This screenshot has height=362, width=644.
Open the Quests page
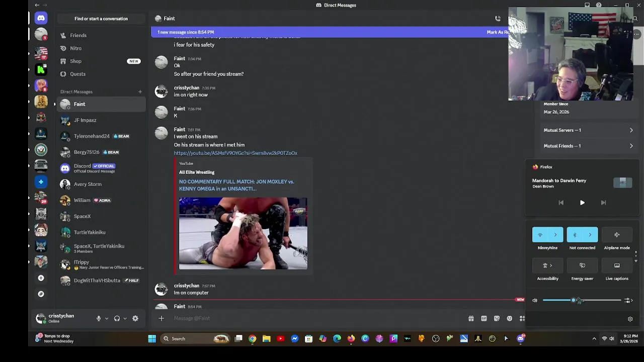point(101,74)
